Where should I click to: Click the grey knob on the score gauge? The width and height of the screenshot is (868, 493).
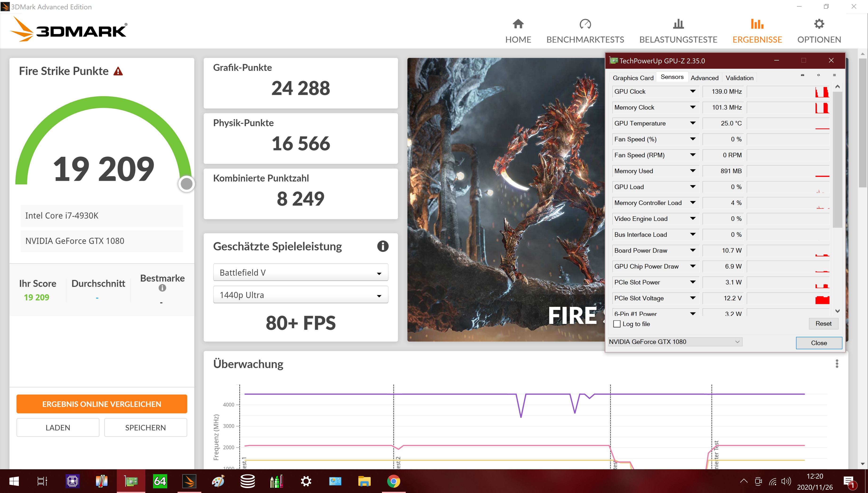pos(186,184)
